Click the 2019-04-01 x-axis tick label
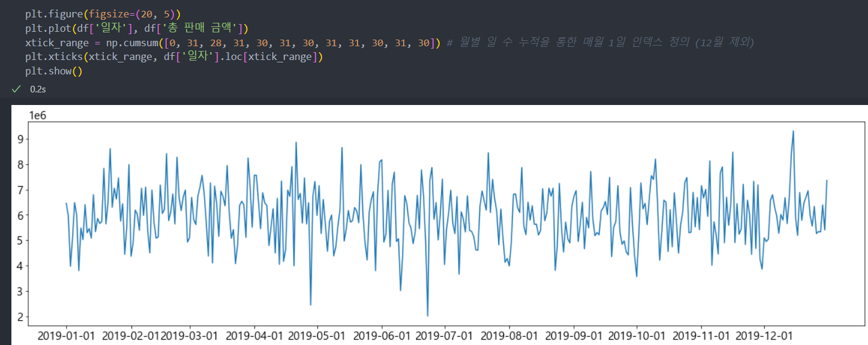 pos(254,335)
